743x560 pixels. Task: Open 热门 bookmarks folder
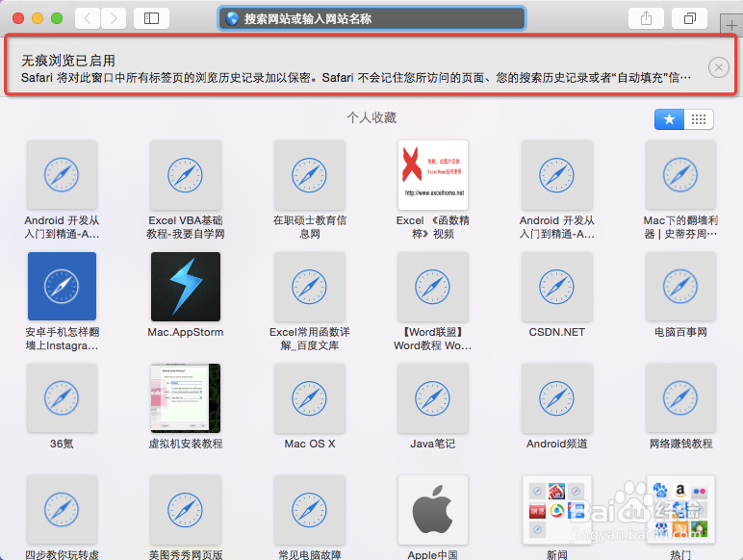[x=680, y=518]
